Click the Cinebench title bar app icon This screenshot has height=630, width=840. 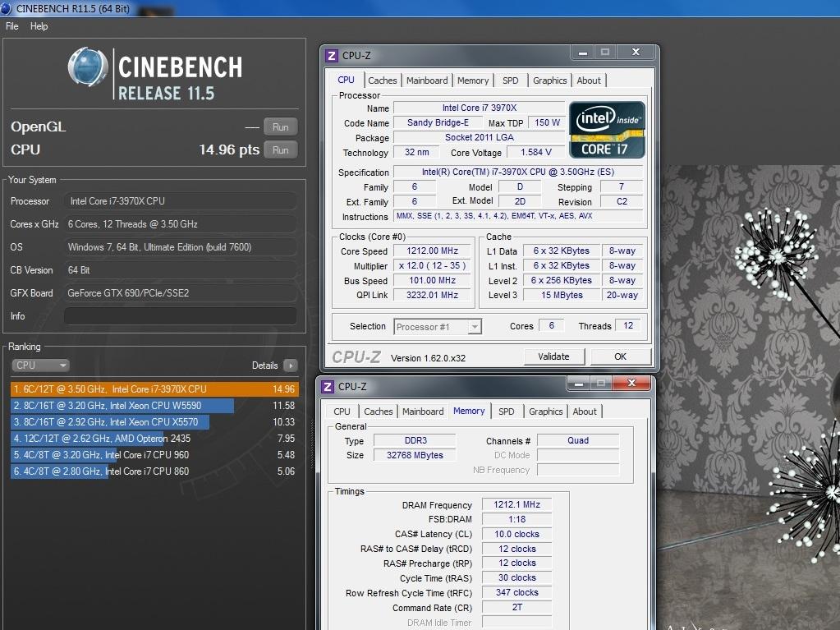(6, 8)
